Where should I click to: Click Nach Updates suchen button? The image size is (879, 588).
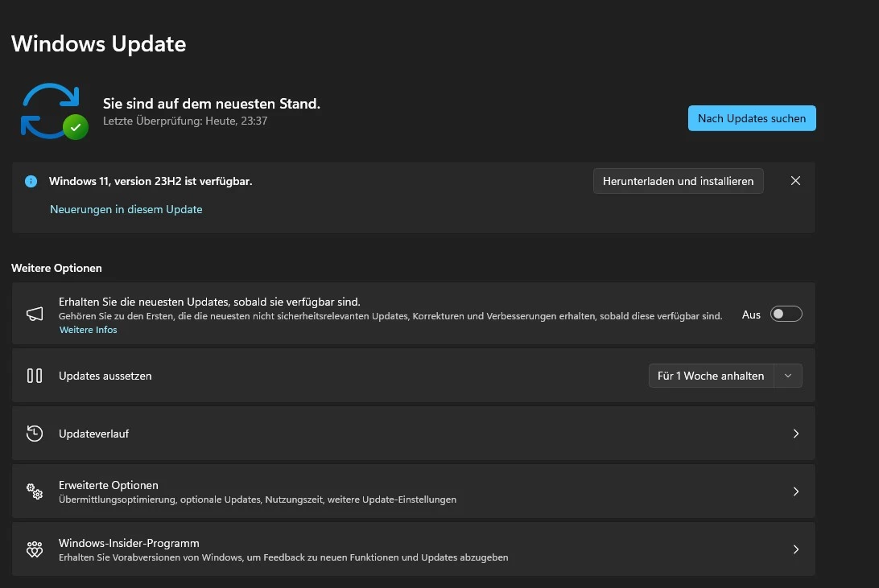point(752,118)
